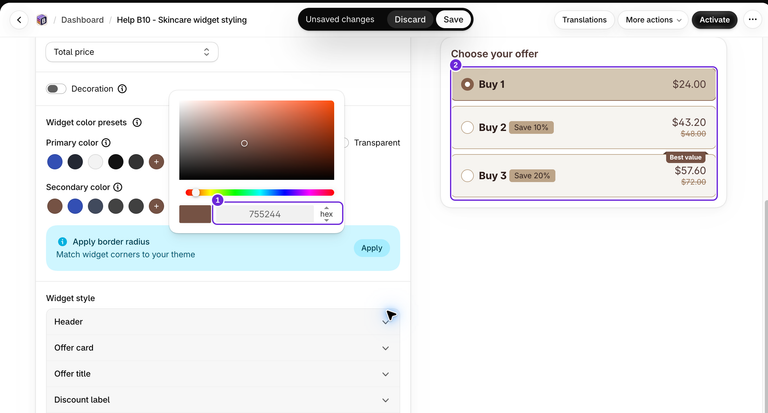
Task: Save the unsaved changes
Action: click(453, 20)
